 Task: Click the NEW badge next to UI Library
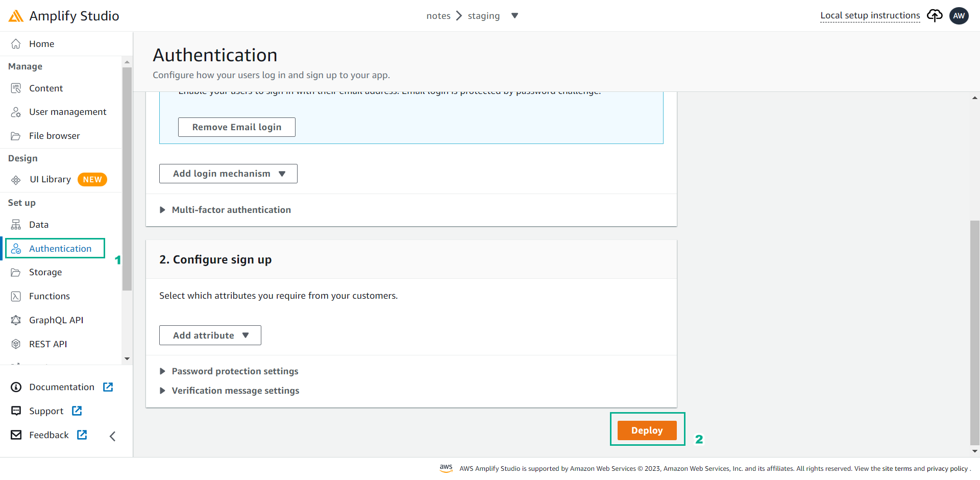coord(92,180)
